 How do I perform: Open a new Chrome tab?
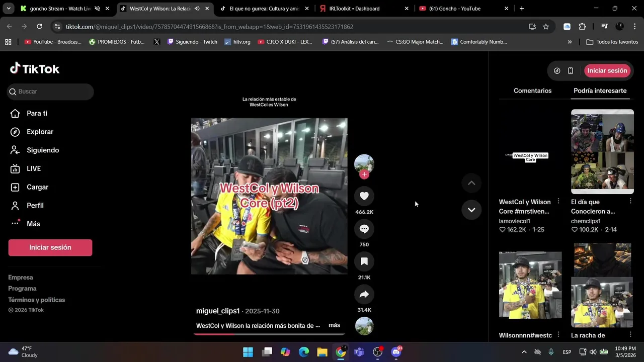(x=522, y=9)
